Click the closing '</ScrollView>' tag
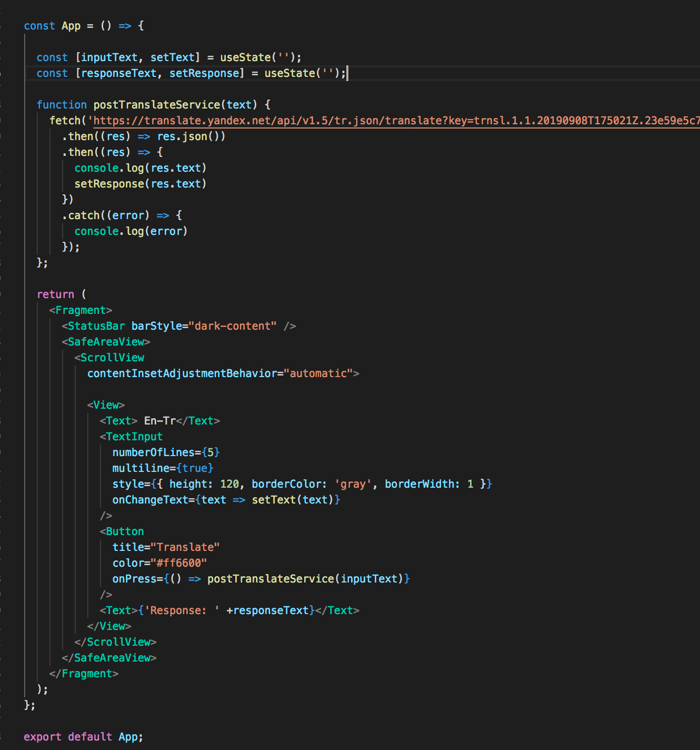The image size is (700, 750). pyautogui.click(x=115, y=642)
